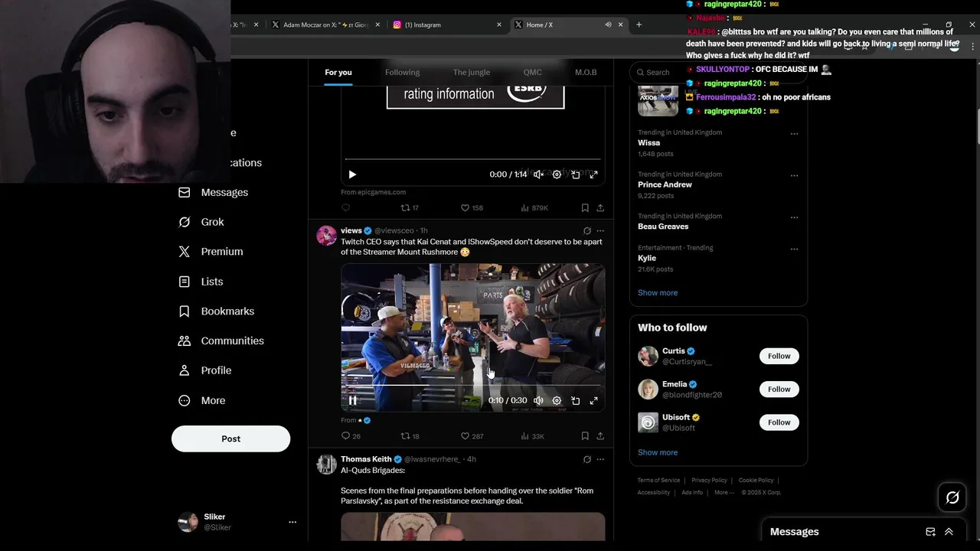Open footer More links menu
Viewport: 980px width, 551px height.
coord(724,492)
